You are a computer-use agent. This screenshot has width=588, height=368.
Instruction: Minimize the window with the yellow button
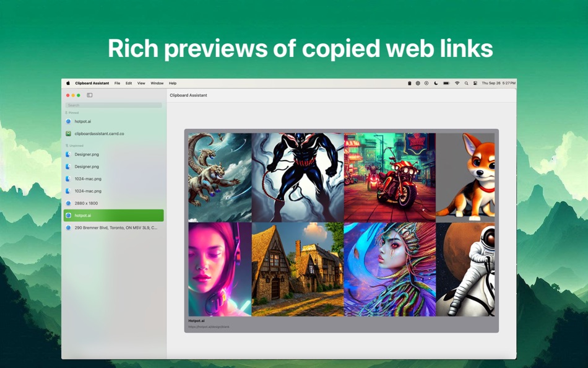(x=73, y=95)
